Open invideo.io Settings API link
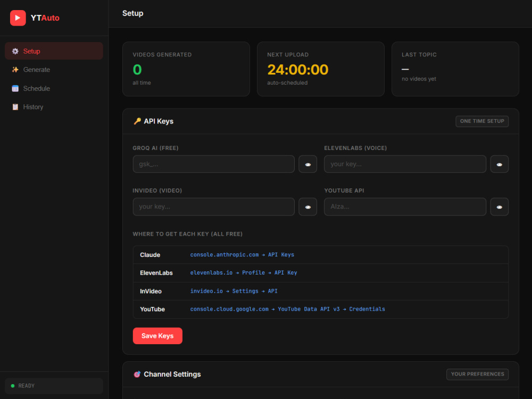Image resolution: width=532 pixels, height=399 pixels. 234,291
